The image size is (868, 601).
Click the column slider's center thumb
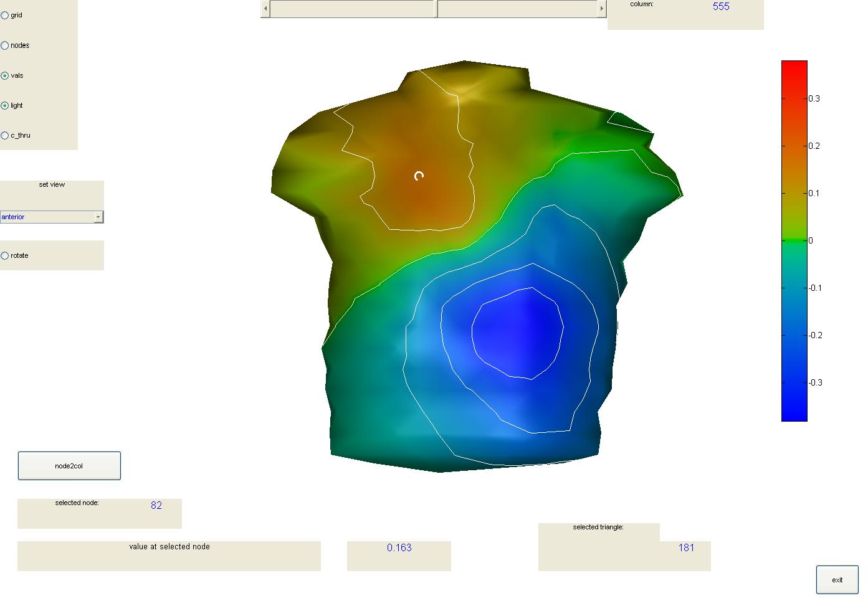click(437, 9)
